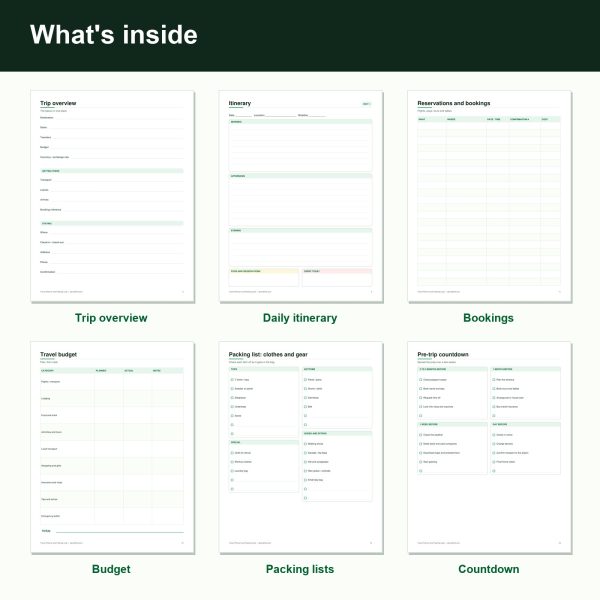Click the 'Countdown' caption
Viewport: 600px width, 600px height.
tap(489, 569)
